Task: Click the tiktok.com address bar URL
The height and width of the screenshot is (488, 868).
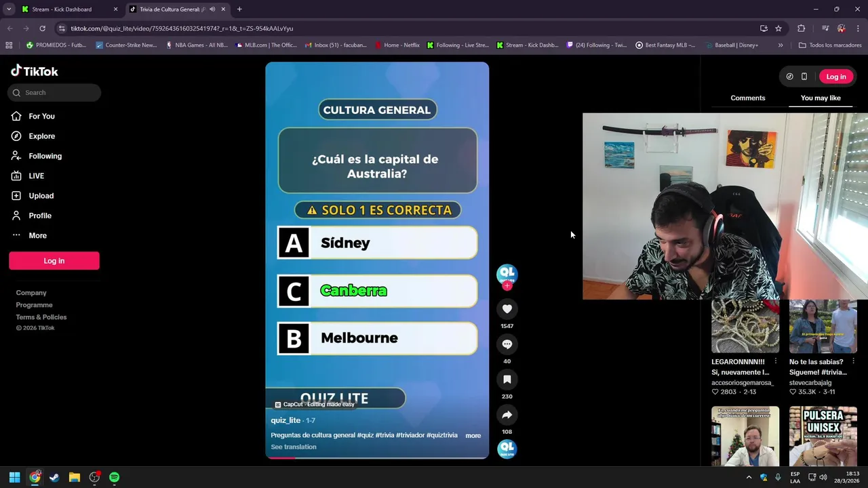Action: (x=182, y=28)
